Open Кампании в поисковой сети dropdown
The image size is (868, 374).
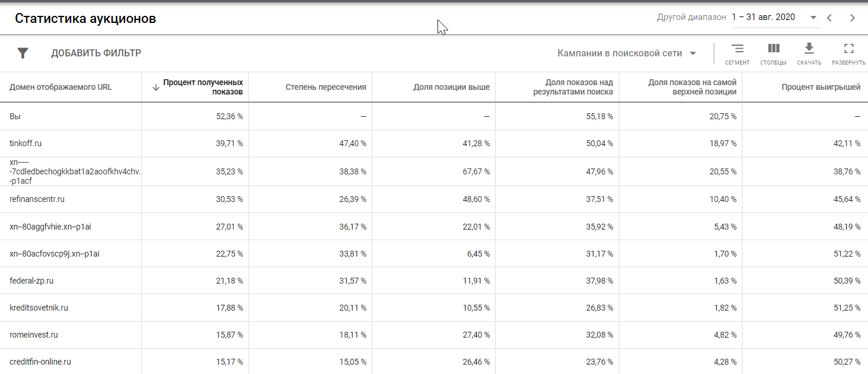(x=626, y=53)
